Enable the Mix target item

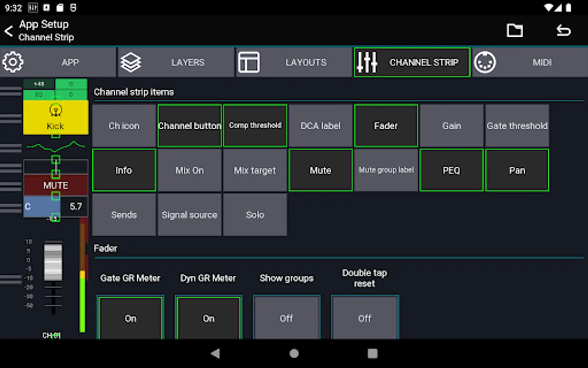click(x=255, y=170)
